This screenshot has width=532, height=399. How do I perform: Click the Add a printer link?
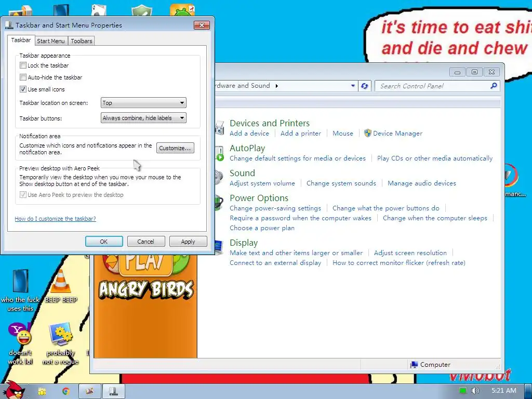[301, 134]
